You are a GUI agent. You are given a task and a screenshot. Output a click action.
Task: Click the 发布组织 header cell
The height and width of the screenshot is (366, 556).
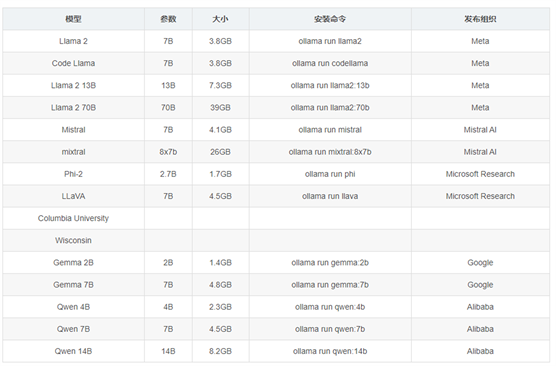(480, 19)
